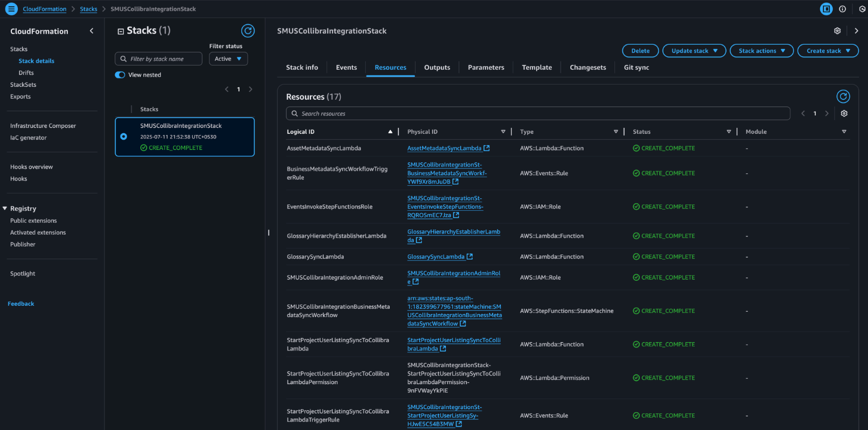
Task: Switch to the Template tab
Action: tap(537, 67)
